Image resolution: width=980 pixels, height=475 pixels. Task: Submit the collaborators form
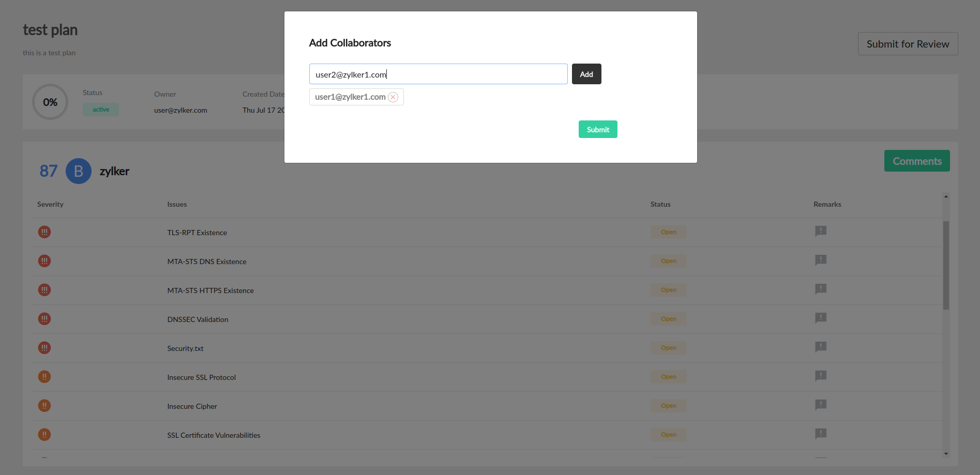click(x=597, y=129)
